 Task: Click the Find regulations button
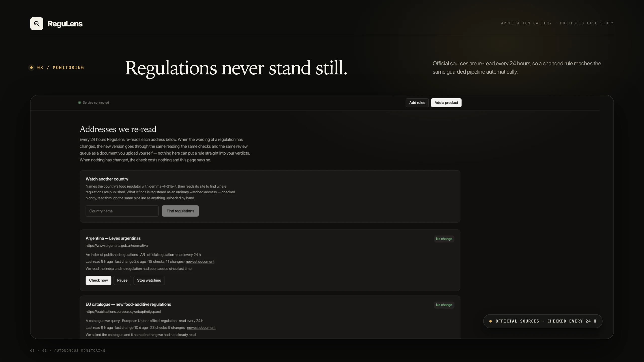pos(180,211)
